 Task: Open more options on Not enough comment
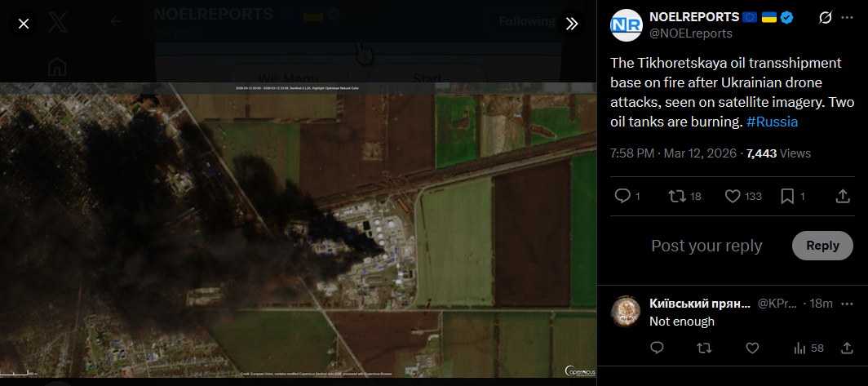pyautogui.click(x=847, y=304)
